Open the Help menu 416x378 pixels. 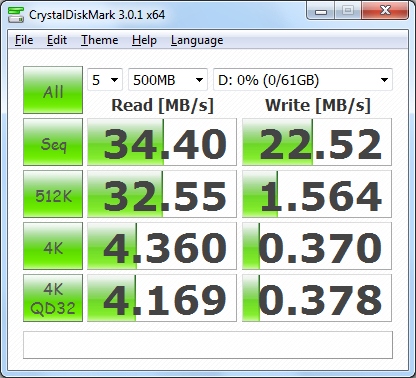(x=144, y=40)
